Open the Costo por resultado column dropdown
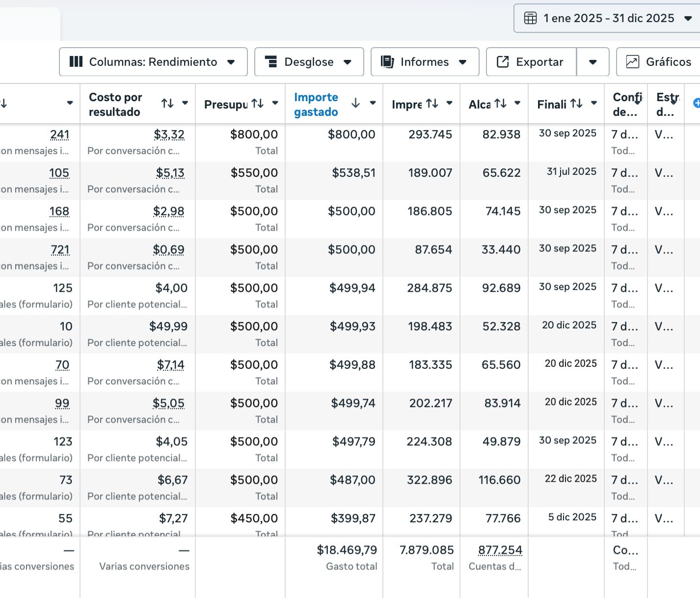The height and width of the screenshot is (598, 700). click(186, 104)
